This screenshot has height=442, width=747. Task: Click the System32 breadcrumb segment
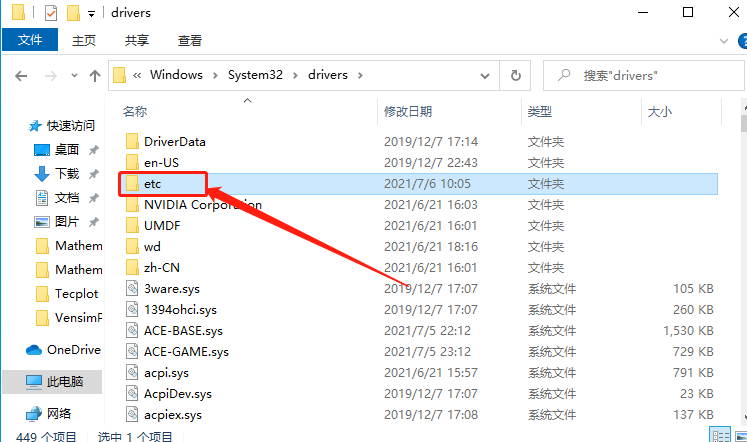(x=255, y=75)
